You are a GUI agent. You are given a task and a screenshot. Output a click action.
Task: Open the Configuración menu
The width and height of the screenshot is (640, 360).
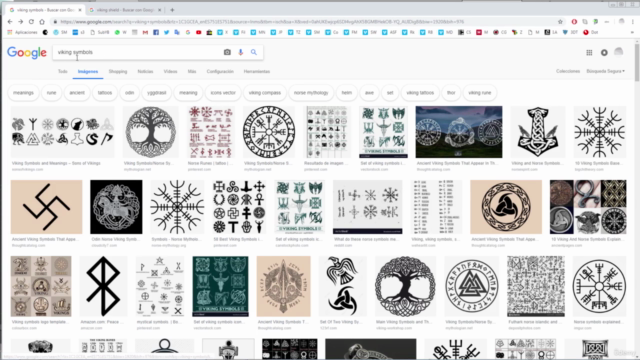(x=220, y=71)
